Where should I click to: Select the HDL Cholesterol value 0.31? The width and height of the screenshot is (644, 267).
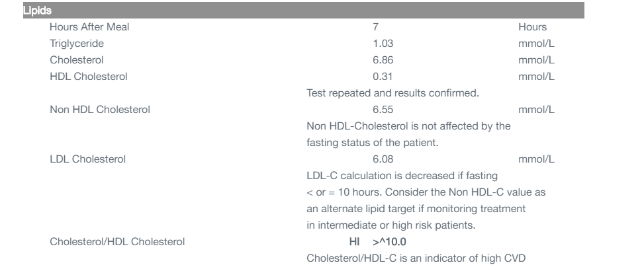tap(381, 76)
